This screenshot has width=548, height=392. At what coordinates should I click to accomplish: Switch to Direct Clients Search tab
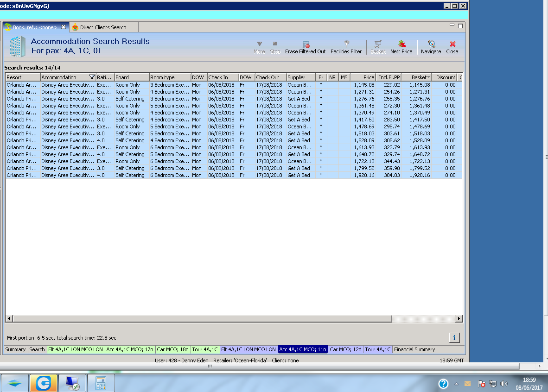pyautogui.click(x=102, y=27)
